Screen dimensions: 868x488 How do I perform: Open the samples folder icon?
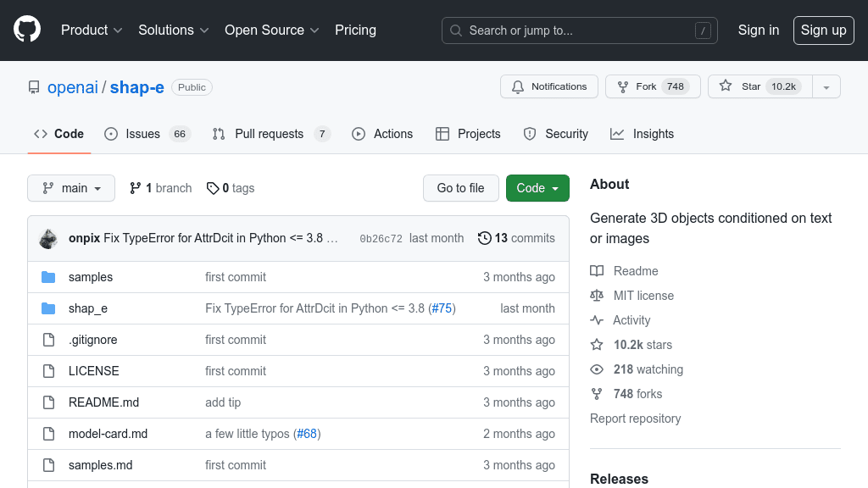pyautogui.click(x=48, y=277)
